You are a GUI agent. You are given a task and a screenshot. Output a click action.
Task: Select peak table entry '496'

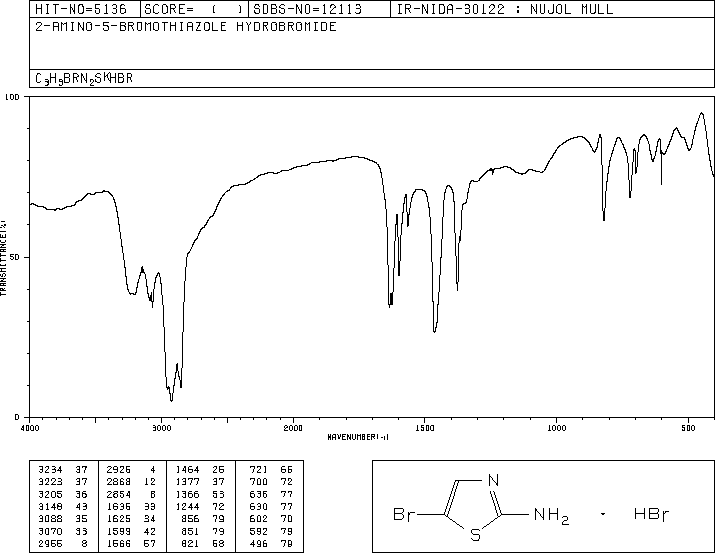point(259,543)
